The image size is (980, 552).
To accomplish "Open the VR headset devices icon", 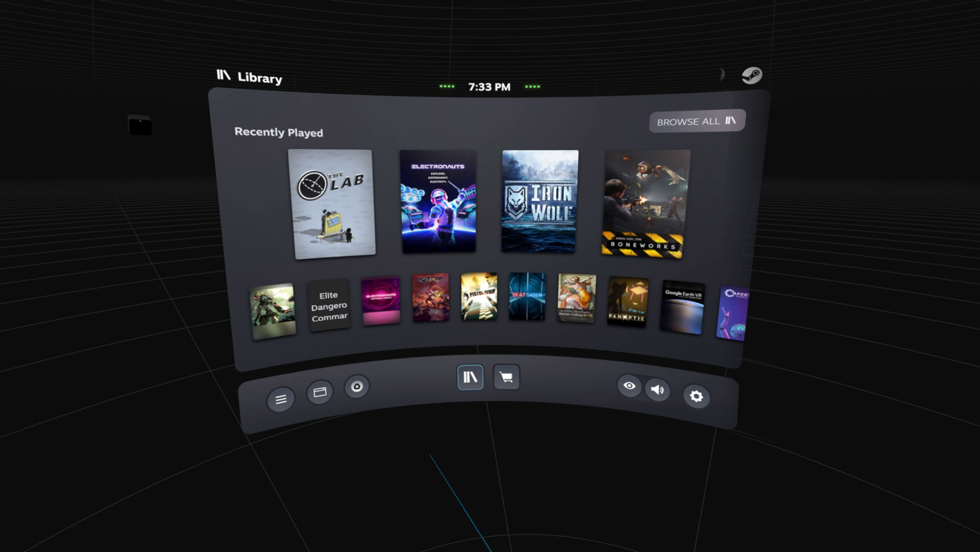I will point(357,387).
